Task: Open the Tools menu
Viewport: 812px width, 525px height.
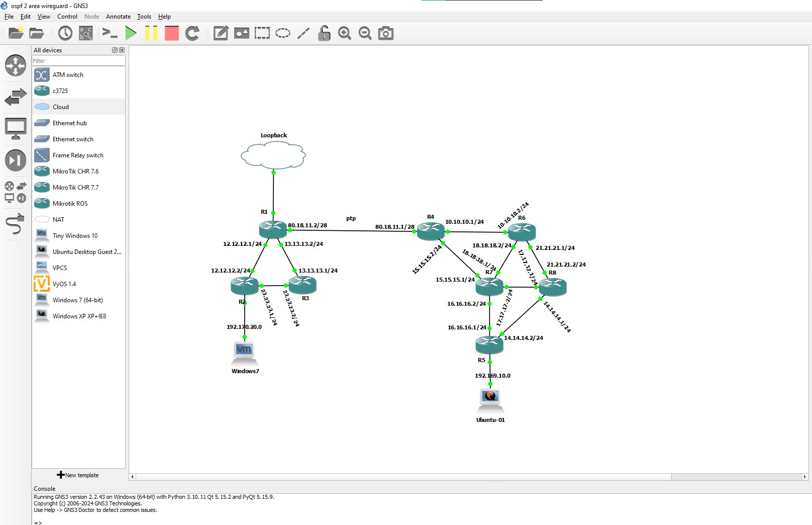Action: tap(144, 17)
